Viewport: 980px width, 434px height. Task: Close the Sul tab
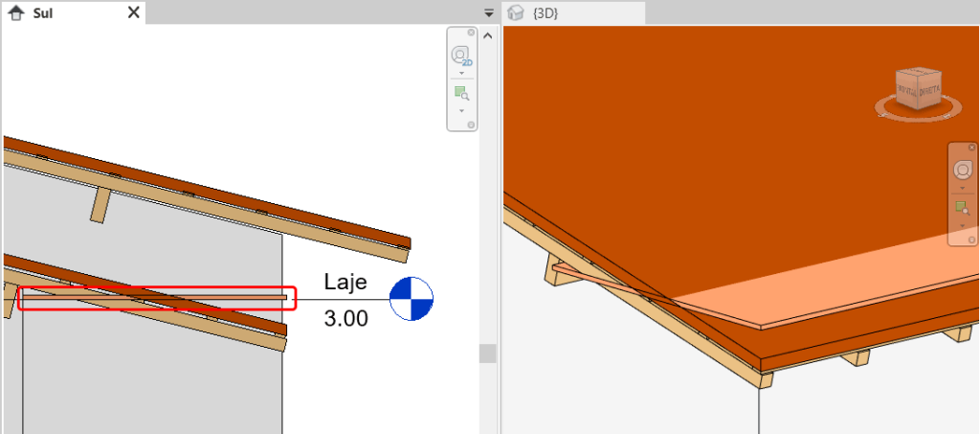point(134,12)
